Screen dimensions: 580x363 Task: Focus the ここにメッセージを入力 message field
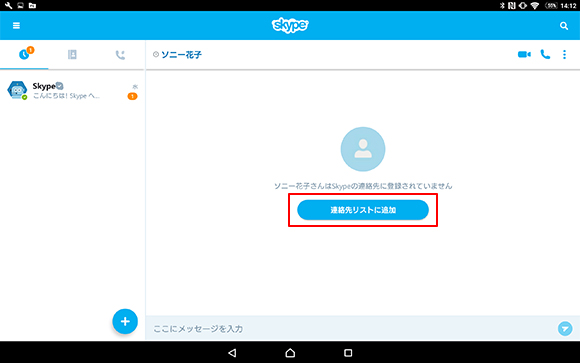pyautogui.click(x=351, y=329)
